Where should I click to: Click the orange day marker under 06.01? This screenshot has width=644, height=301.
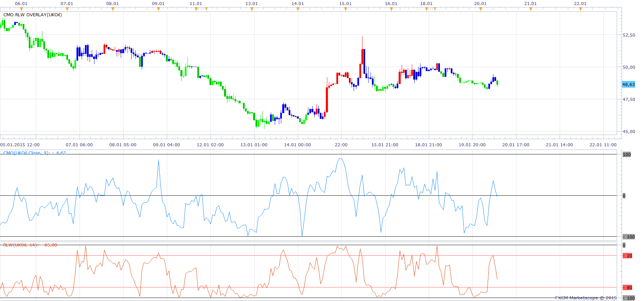tap(21, 9)
